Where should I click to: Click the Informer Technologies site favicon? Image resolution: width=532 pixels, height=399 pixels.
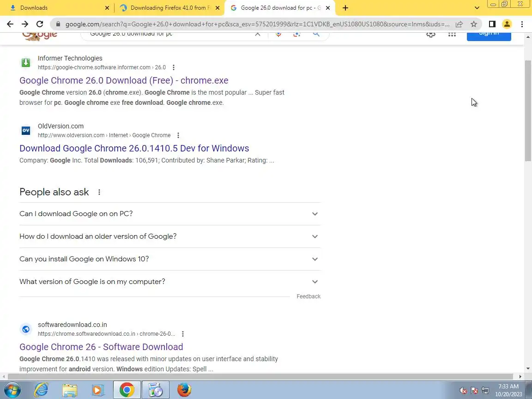click(x=26, y=62)
